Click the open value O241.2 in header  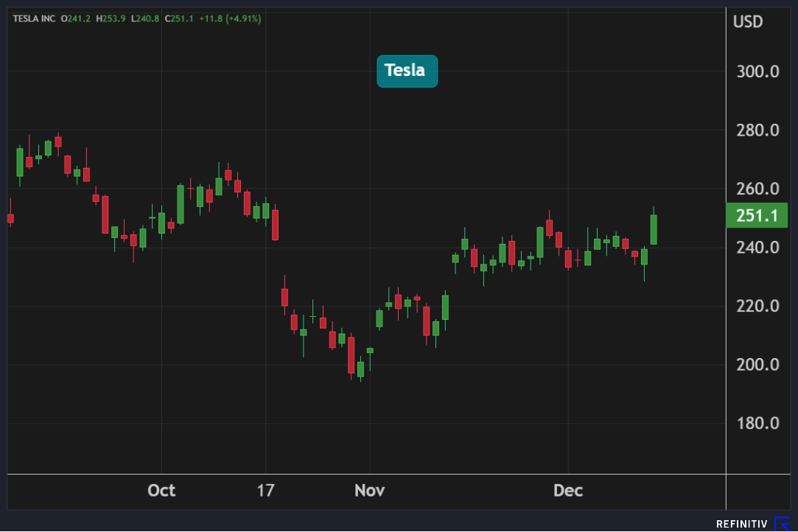76,18
